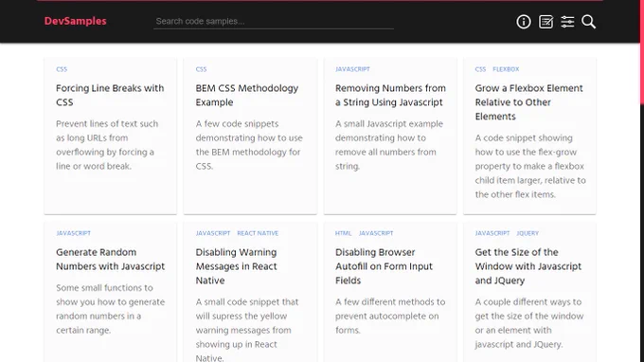This screenshot has width=644, height=362.
Task: Open Generate Random Numbers with Javascript
Action: point(110,259)
